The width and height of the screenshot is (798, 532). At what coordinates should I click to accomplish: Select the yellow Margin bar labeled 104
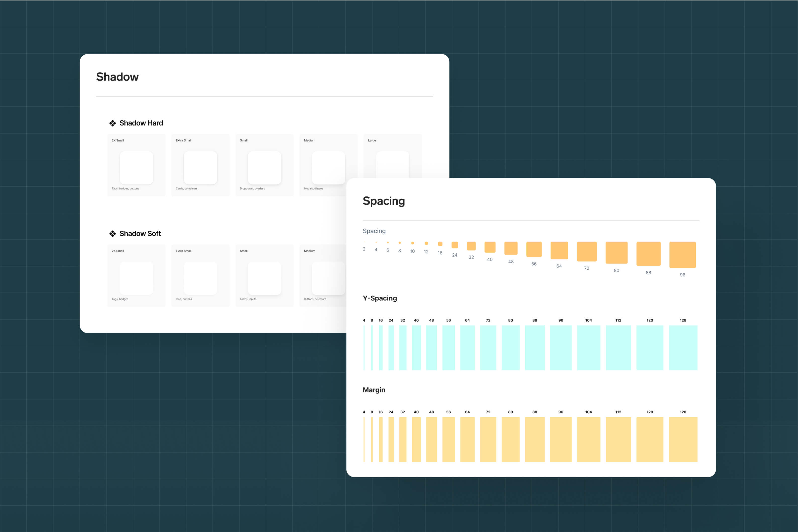589,439
